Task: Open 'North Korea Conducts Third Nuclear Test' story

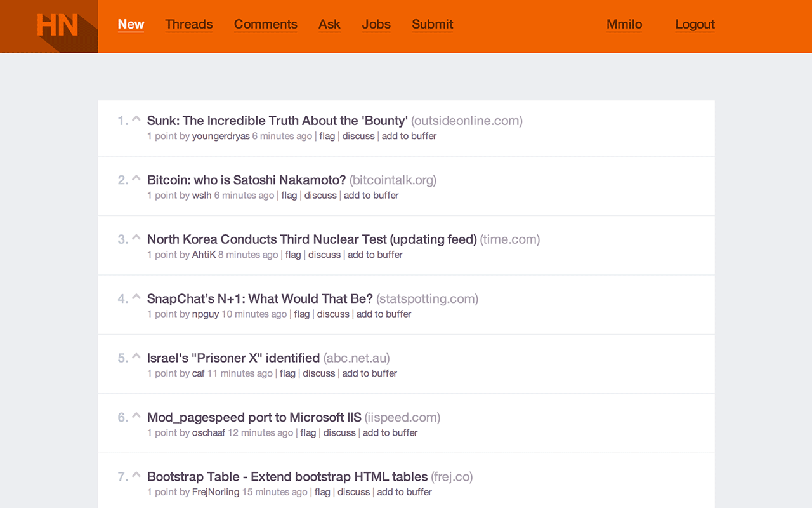Action: 312,239
